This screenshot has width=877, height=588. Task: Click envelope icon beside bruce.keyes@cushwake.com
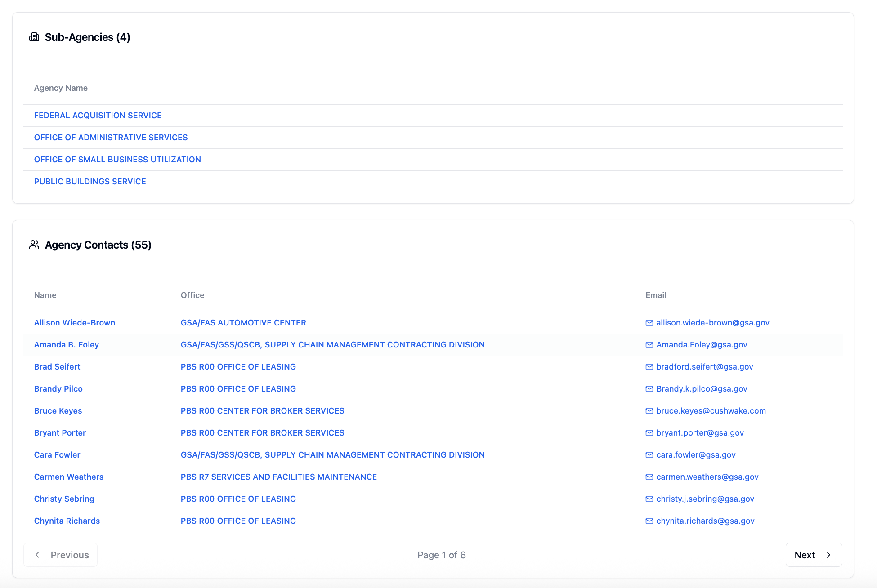(649, 411)
